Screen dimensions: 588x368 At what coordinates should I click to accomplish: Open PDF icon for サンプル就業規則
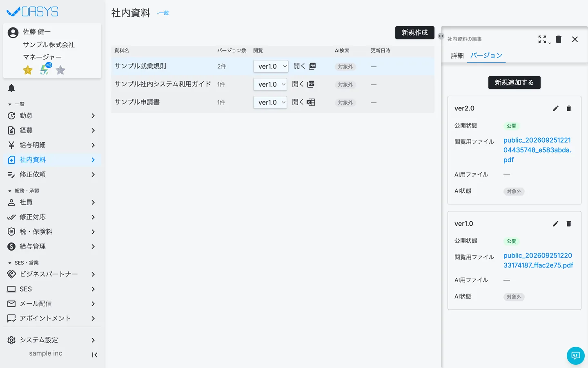[x=312, y=66]
